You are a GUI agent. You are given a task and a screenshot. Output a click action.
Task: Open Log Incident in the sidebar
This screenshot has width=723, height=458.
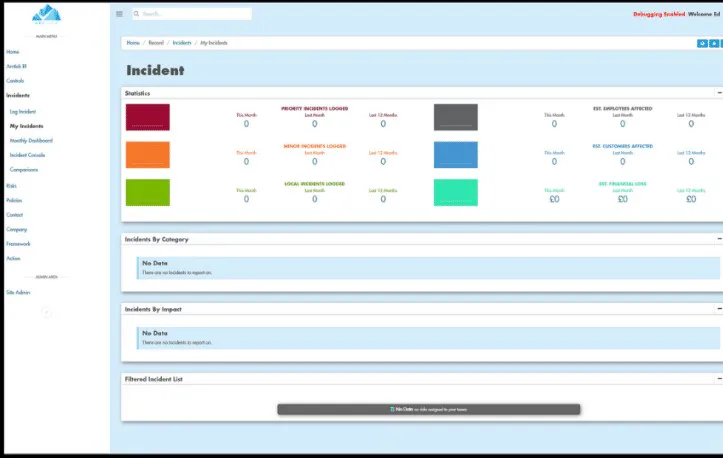click(x=23, y=112)
